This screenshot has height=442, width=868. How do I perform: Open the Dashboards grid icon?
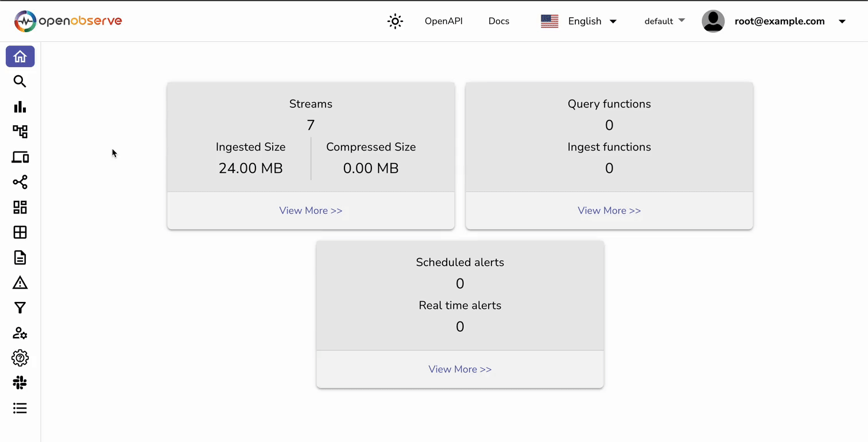click(x=20, y=207)
